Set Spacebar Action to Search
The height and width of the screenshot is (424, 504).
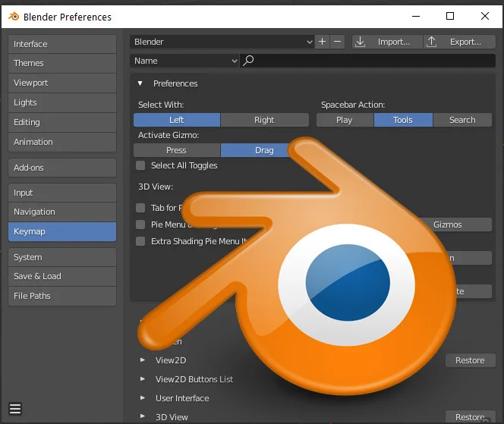click(462, 120)
